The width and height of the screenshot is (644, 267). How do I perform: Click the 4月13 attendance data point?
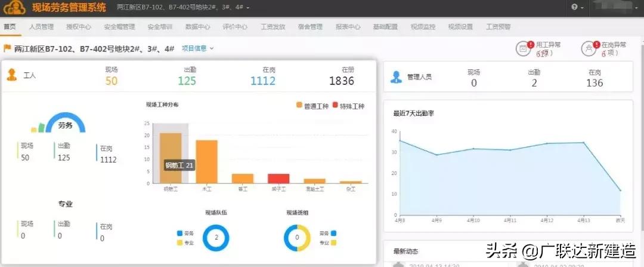pyautogui.click(x=583, y=143)
